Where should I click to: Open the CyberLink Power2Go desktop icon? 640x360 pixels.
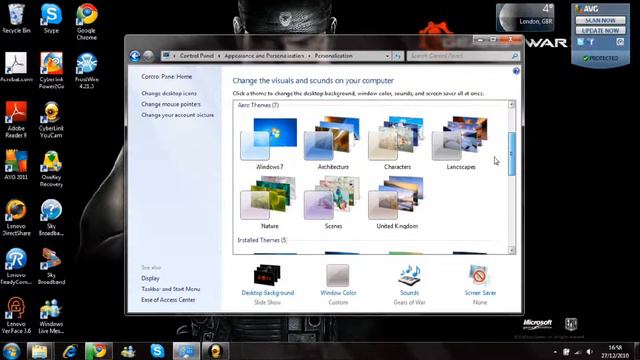coord(51,70)
